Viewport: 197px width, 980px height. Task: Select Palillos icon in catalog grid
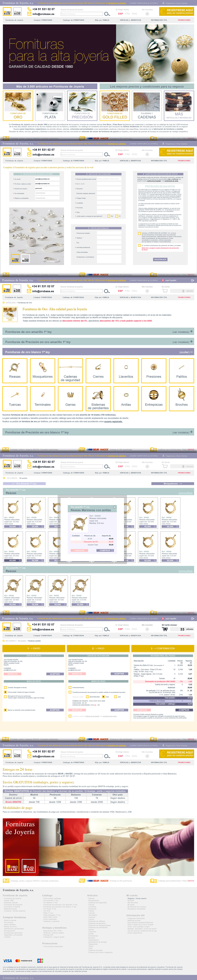[182, 370]
